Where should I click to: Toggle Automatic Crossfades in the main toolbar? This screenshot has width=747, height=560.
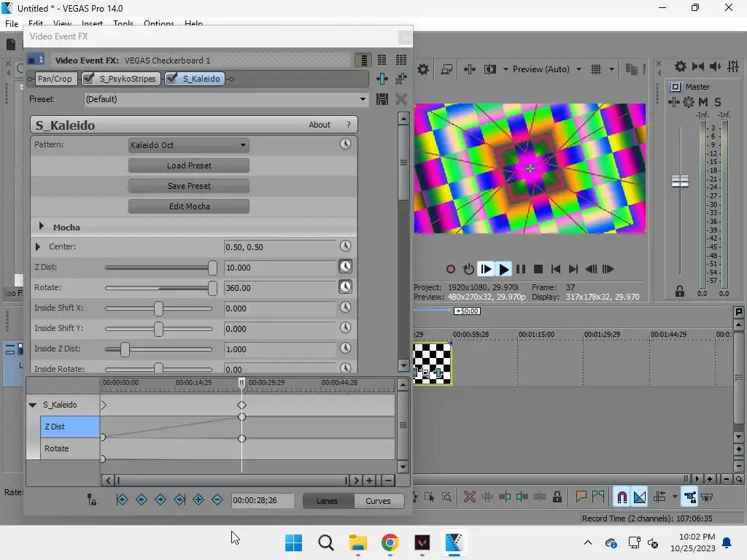[x=640, y=497]
